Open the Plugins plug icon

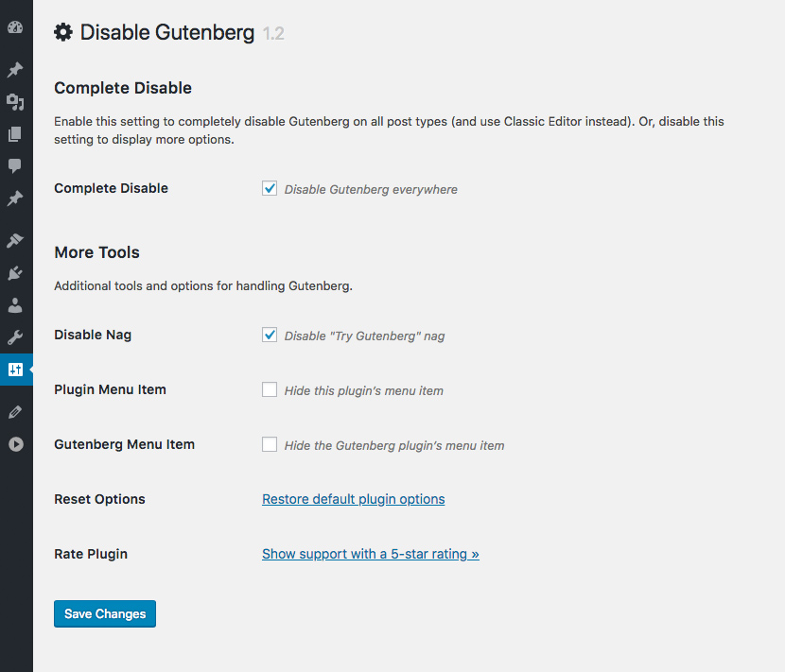(15, 273)
